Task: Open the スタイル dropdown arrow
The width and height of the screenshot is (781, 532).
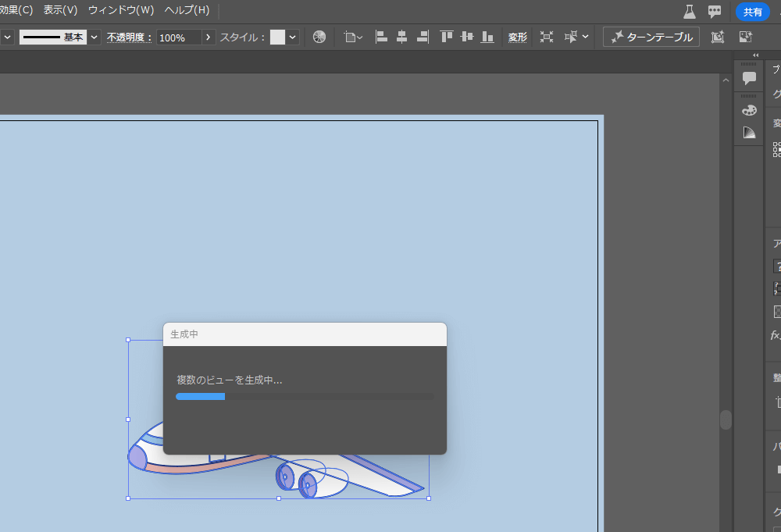Action: 293,37
